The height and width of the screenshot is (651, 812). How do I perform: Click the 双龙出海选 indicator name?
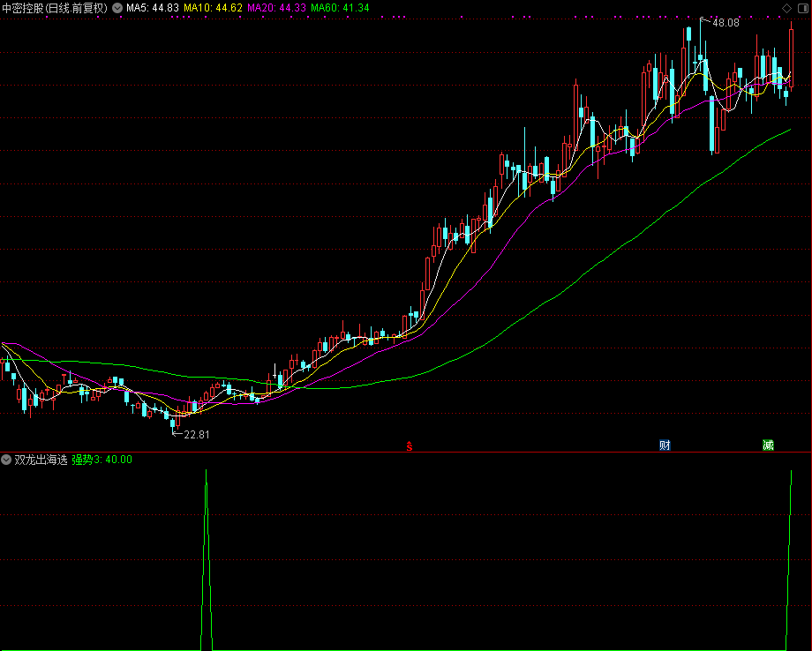coord(41,460)
